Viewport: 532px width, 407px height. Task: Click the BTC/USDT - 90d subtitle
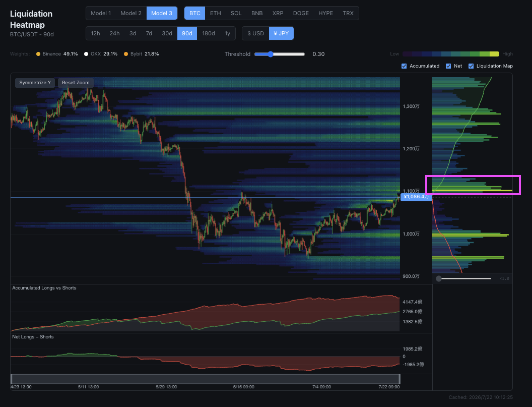32,34
